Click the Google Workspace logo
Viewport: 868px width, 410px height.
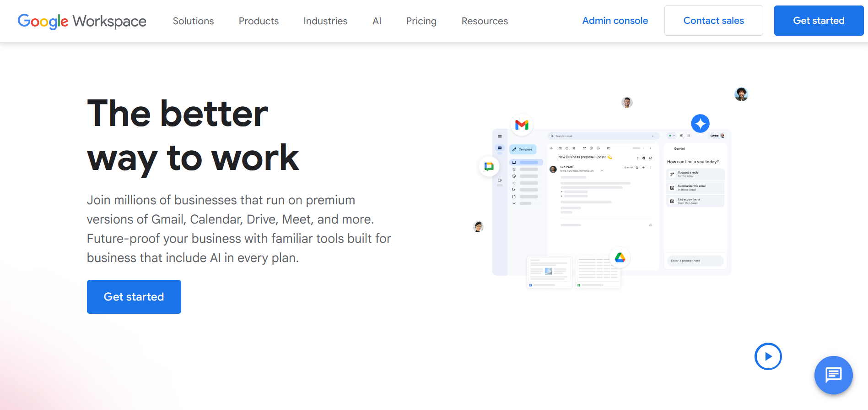[x=82, y=21]
